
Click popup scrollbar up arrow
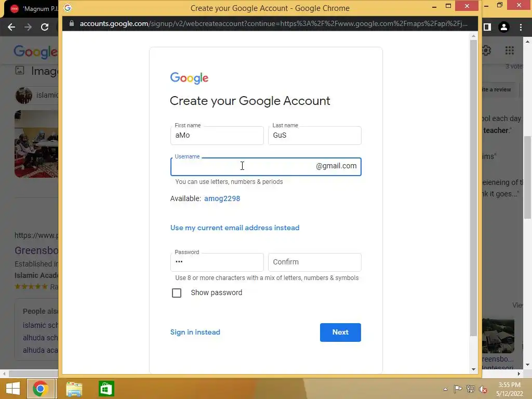[x=473, y=36]
